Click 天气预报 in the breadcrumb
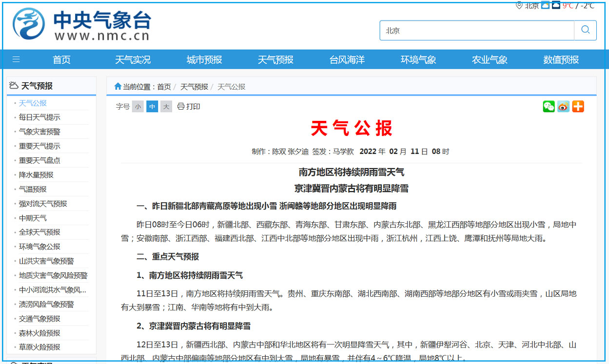 point(194,87)
